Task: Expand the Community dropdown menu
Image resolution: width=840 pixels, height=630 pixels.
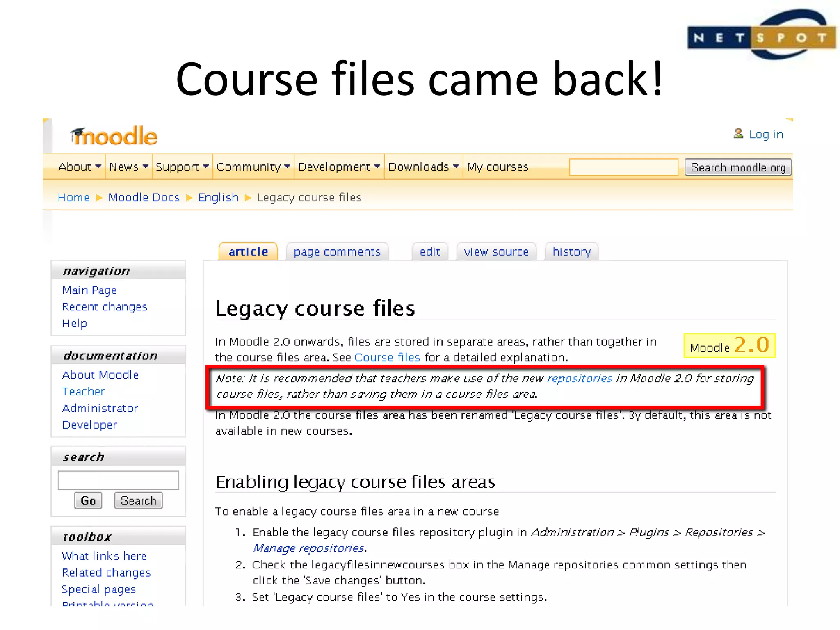Action: pos(253,167)
